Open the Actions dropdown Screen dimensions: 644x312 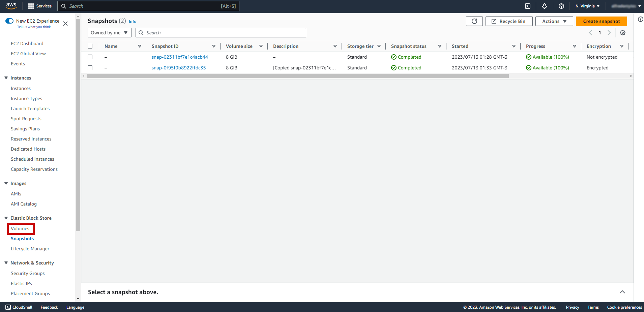pos(554,21)
